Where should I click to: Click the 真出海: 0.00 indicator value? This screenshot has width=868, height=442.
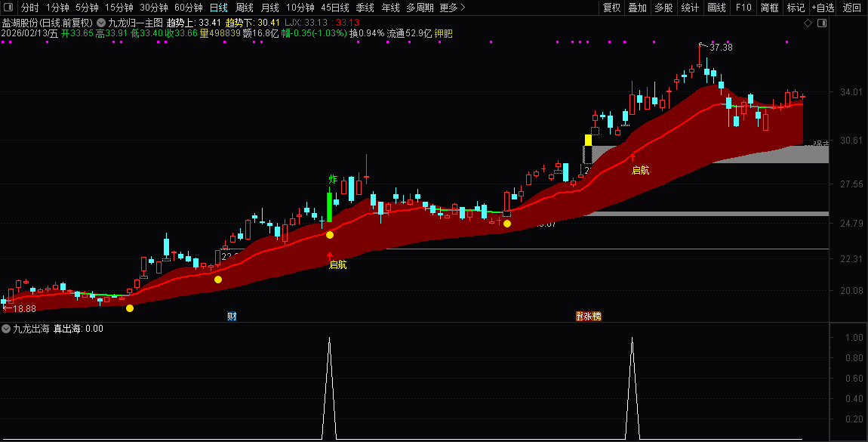78,329
